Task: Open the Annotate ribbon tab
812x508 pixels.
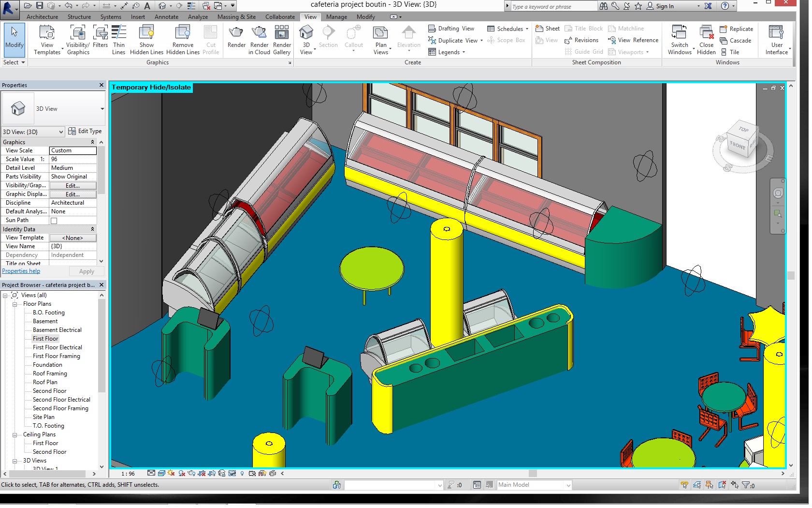Action: [166, 17]
